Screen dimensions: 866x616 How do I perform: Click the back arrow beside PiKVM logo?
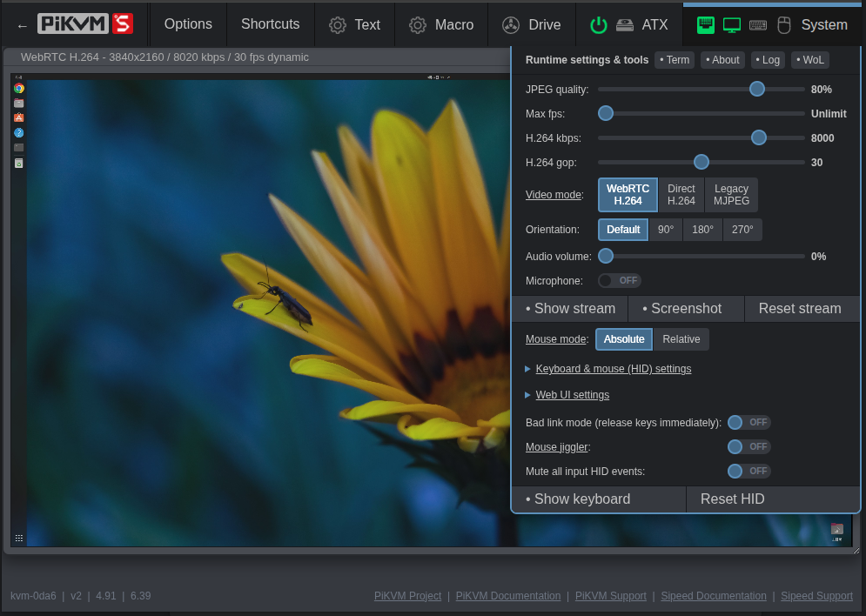pyautogui.click(x=22, y=25)
